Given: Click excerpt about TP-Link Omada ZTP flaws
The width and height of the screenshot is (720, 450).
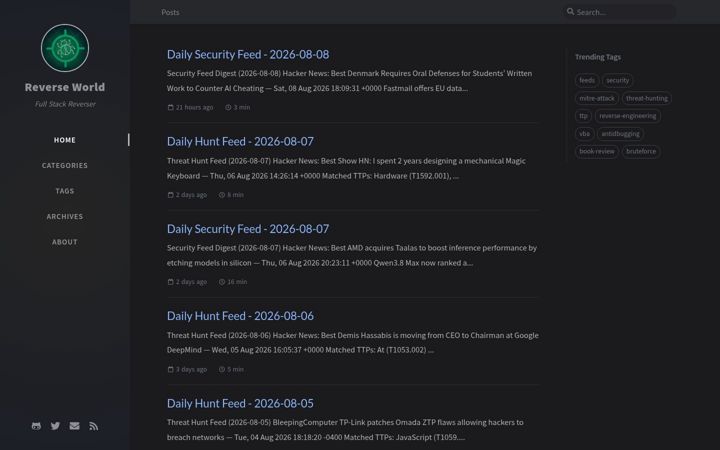Looking at the screenshot, I should [345, 430].
